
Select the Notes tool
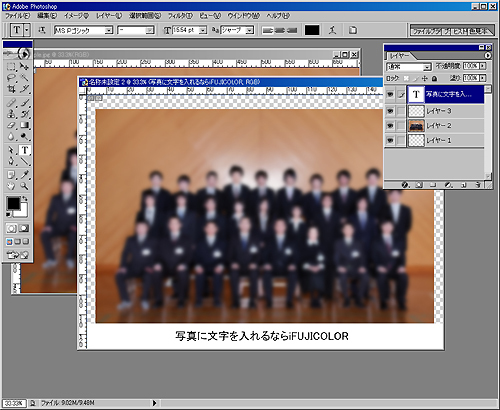tap(11, 175)
